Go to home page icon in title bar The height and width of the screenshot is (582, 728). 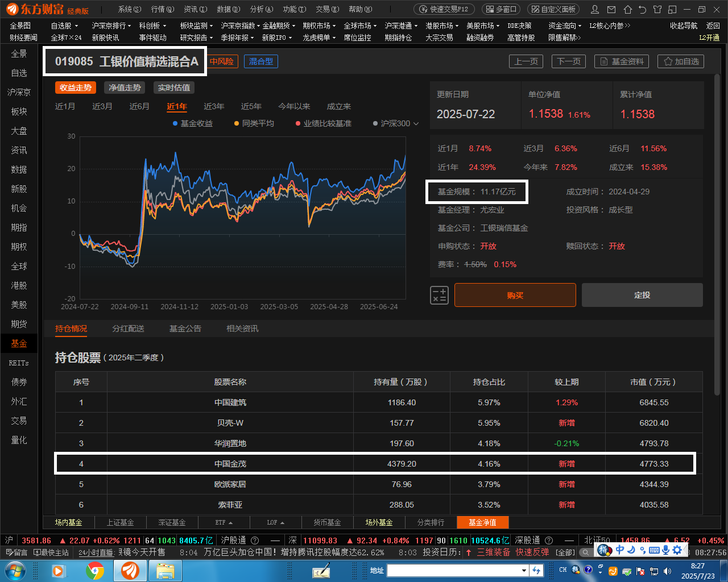627,9
